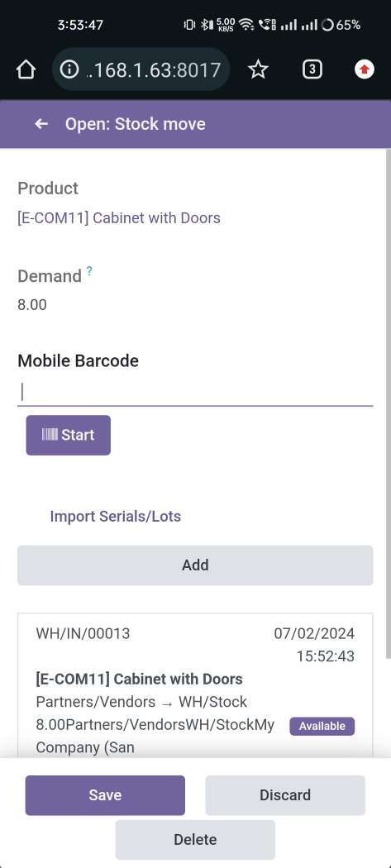The image size is (391, 868).
Task: Click the Demand help question mark
Action: (x=89, y=270)
